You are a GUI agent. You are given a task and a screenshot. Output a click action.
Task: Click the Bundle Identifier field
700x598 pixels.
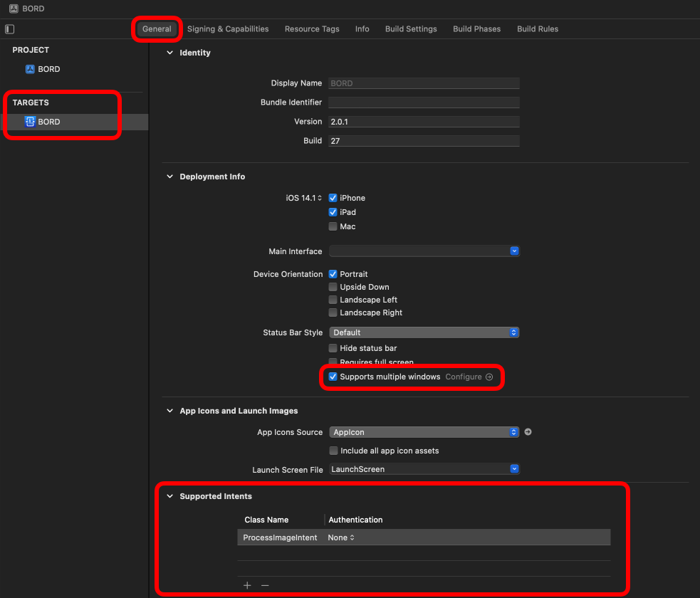click(x=424, y=103)
